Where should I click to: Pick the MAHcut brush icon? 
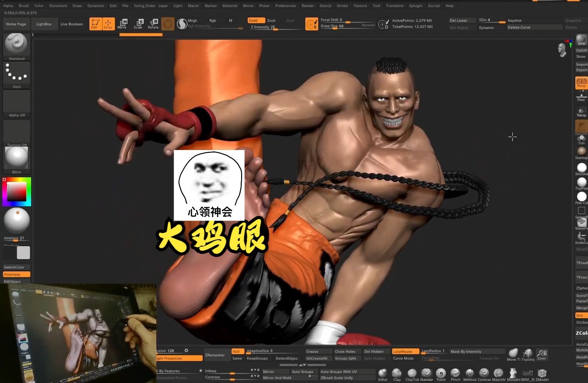click(470, 375)
